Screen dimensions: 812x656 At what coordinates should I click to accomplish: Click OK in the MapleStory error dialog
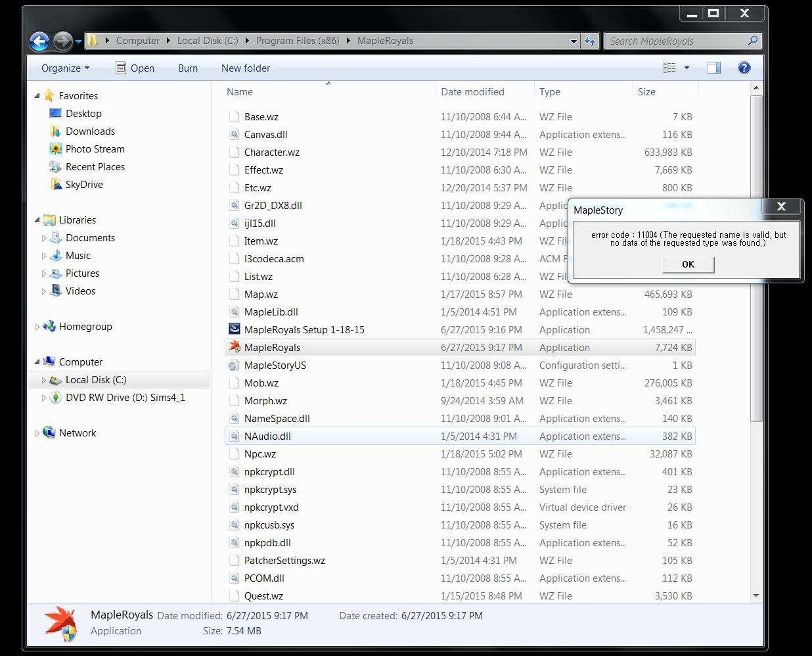tap(688, 264)
